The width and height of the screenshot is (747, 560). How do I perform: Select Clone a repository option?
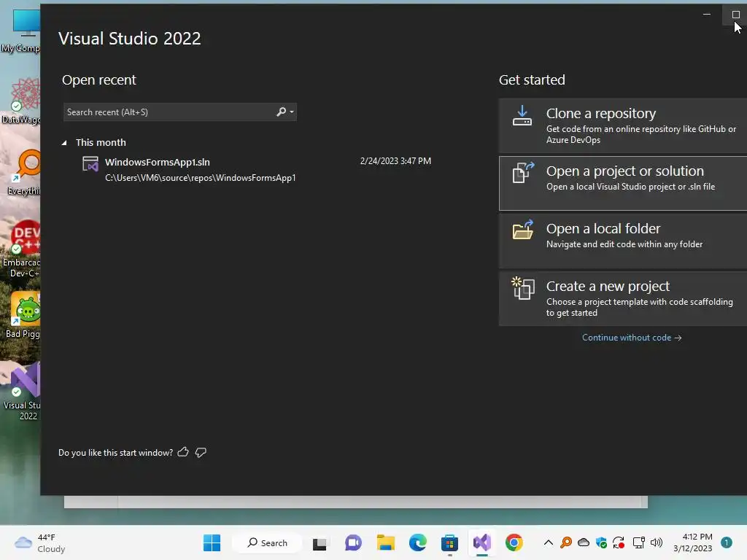pos(623,125)
